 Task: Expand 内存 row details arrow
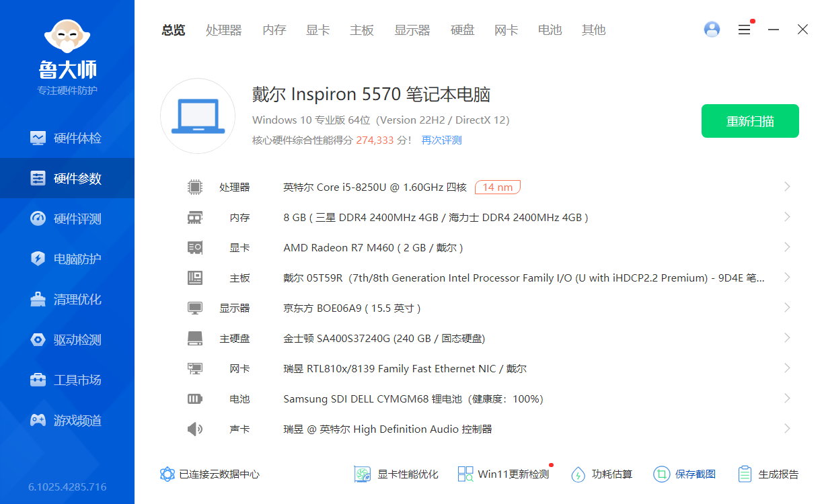point(787,217)
